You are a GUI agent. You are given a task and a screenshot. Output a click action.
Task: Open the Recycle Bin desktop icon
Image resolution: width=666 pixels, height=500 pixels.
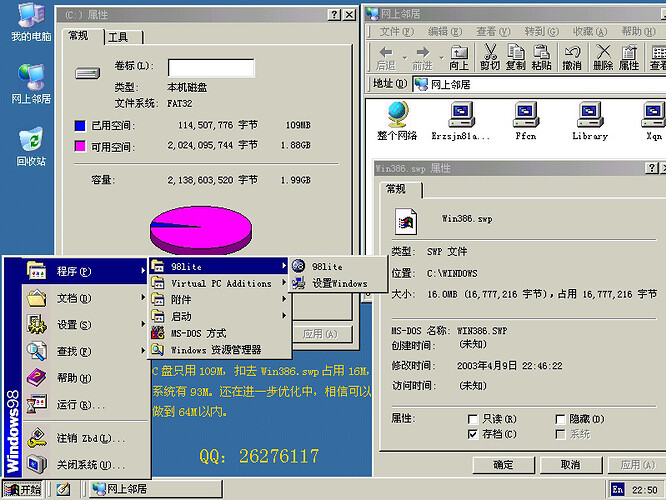[31, 146]
